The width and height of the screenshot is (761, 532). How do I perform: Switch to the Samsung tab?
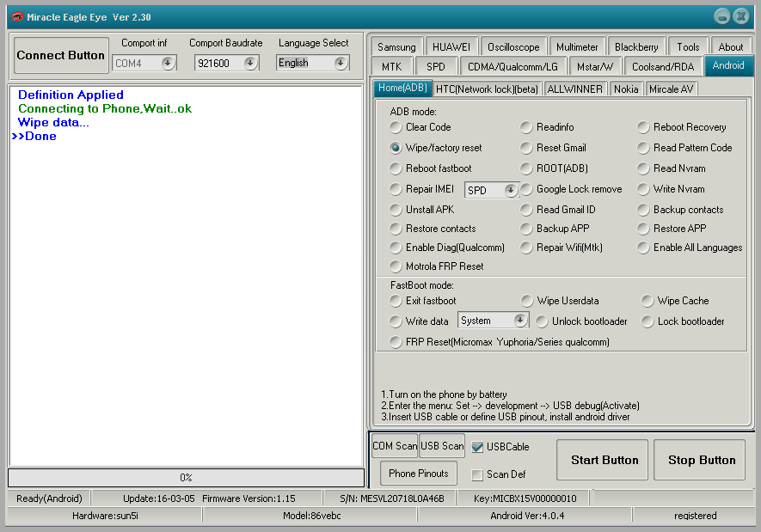(396, 47)
